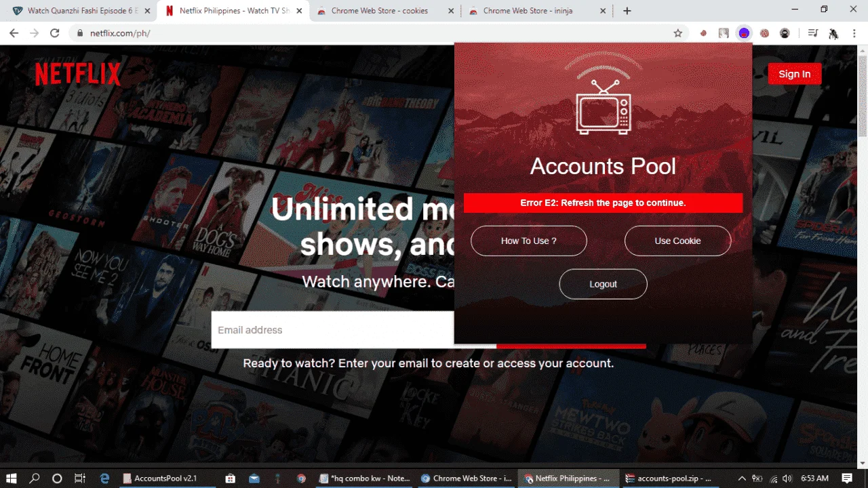
Task: Click the dark pinned taskbar icon before Chrome
Action: 278,479
